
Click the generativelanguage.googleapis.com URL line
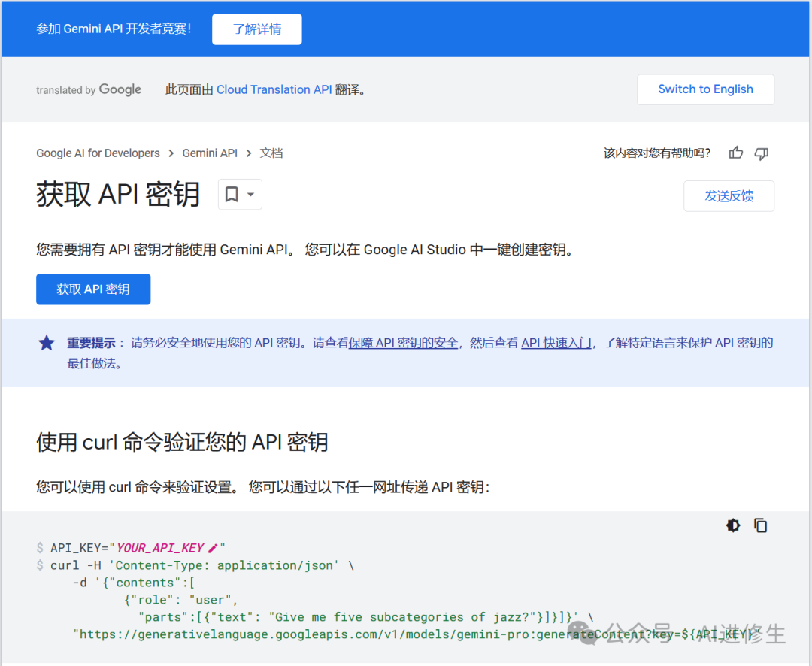point(417,634)
